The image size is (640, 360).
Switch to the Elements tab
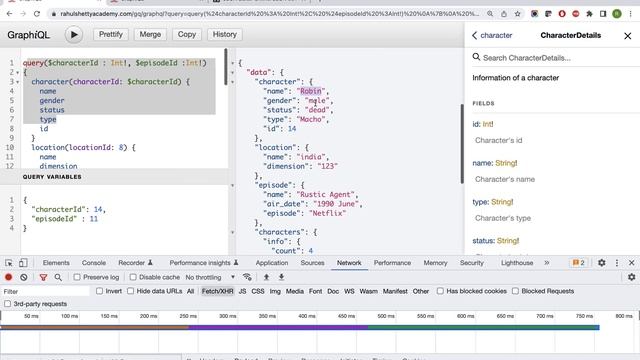tap(56, 263)
